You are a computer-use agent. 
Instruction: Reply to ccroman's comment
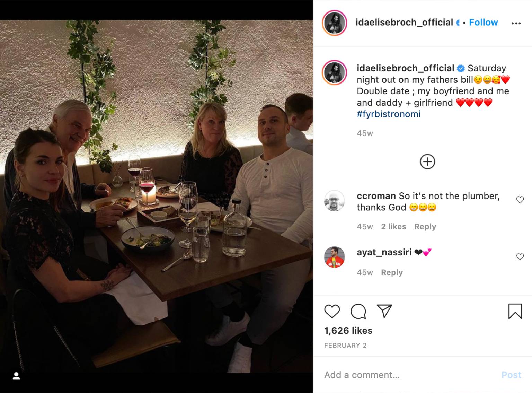425,227
